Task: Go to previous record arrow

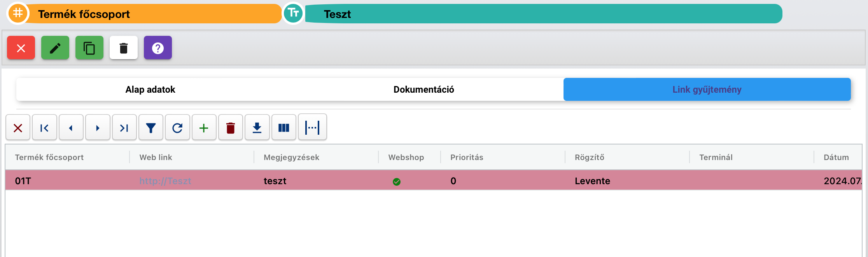Action: pyautogui.click(x=71, y=127)
